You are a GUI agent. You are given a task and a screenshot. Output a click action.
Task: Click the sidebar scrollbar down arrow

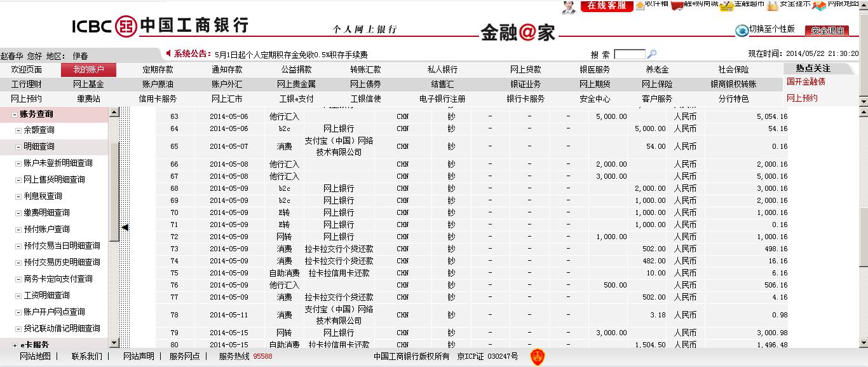(114, 343)
